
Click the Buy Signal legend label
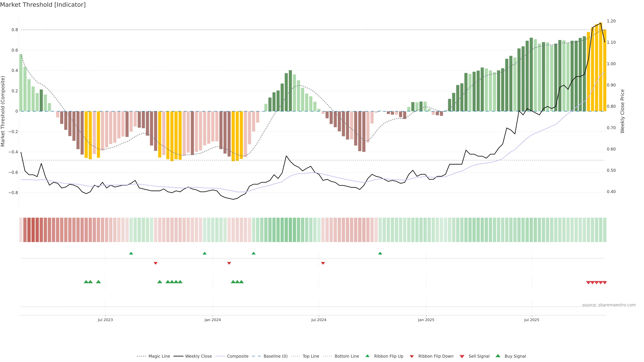pos(515,356)
